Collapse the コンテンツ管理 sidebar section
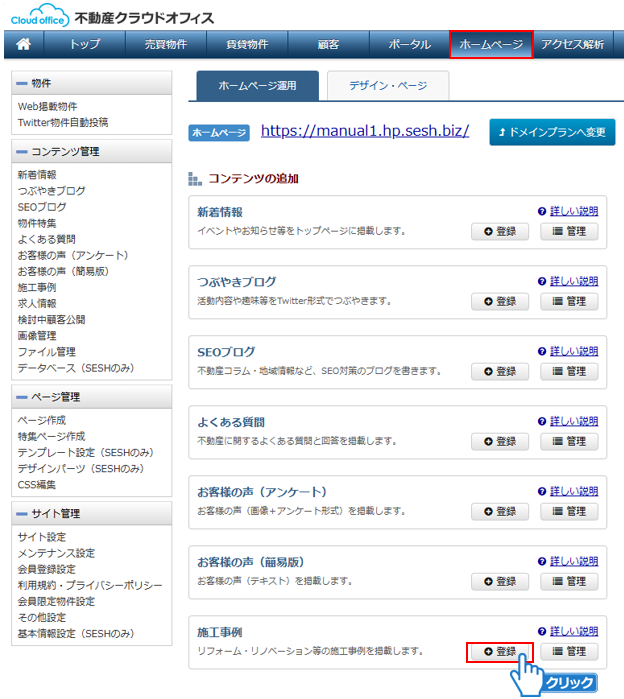Screen dimensions: 624x699 [22, 151]
